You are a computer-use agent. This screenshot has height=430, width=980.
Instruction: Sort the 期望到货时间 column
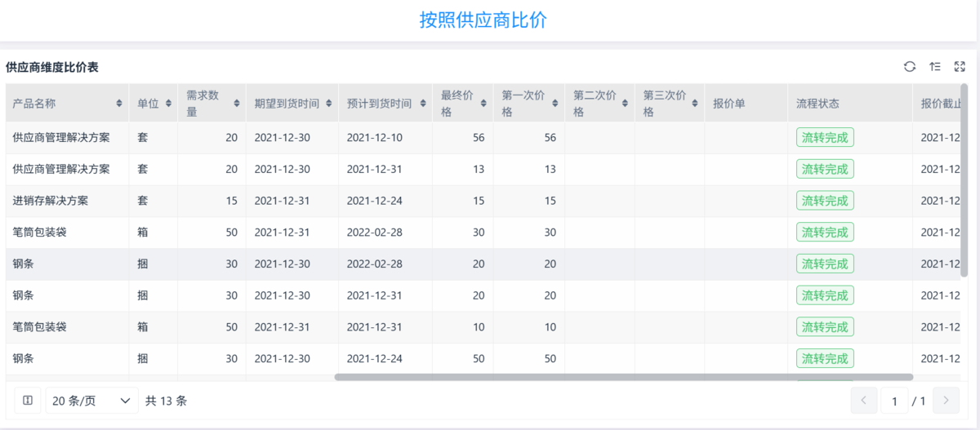click(329, 104)
